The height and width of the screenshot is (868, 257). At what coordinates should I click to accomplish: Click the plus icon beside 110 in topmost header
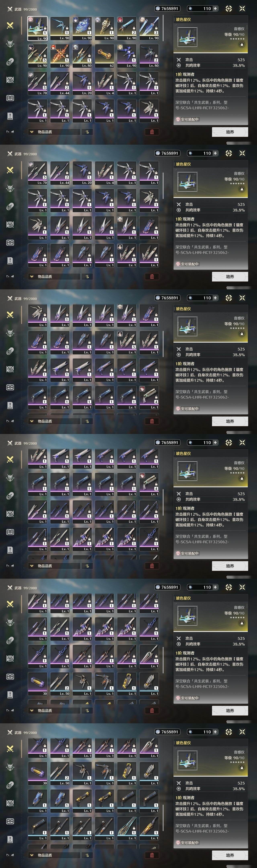(x=215, y=8)
